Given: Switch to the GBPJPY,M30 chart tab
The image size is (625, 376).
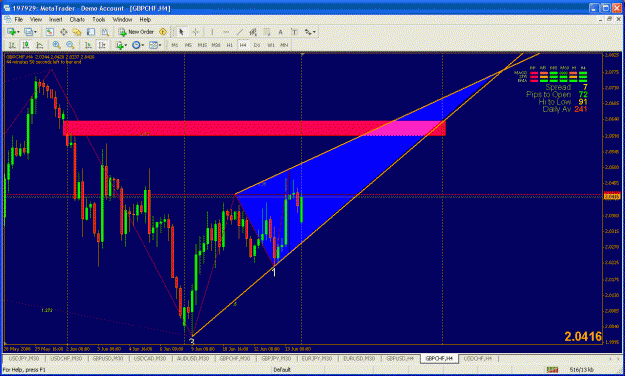Looking at the screenshot, I should point(276,359).
